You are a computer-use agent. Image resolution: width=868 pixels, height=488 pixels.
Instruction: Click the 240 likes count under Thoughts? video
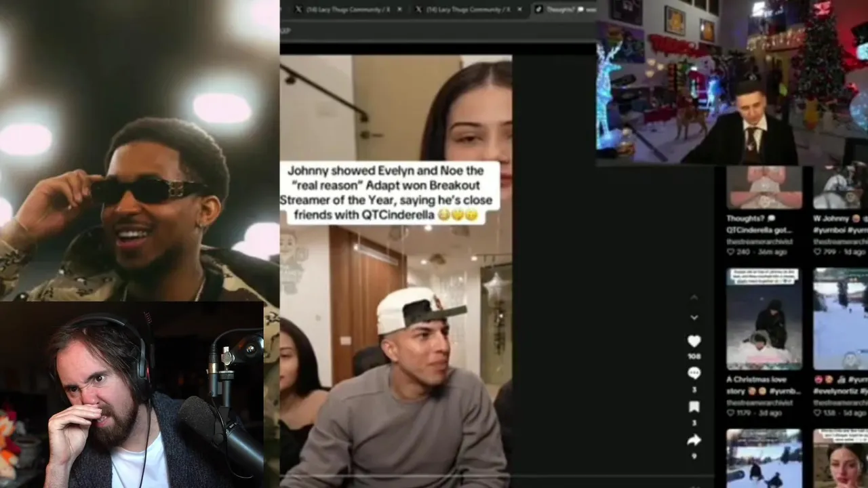743,251
